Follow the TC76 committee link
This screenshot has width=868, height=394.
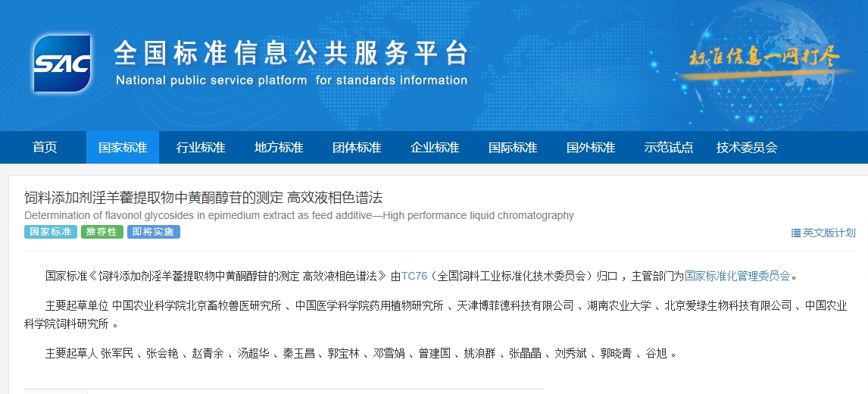coord(414,276)
